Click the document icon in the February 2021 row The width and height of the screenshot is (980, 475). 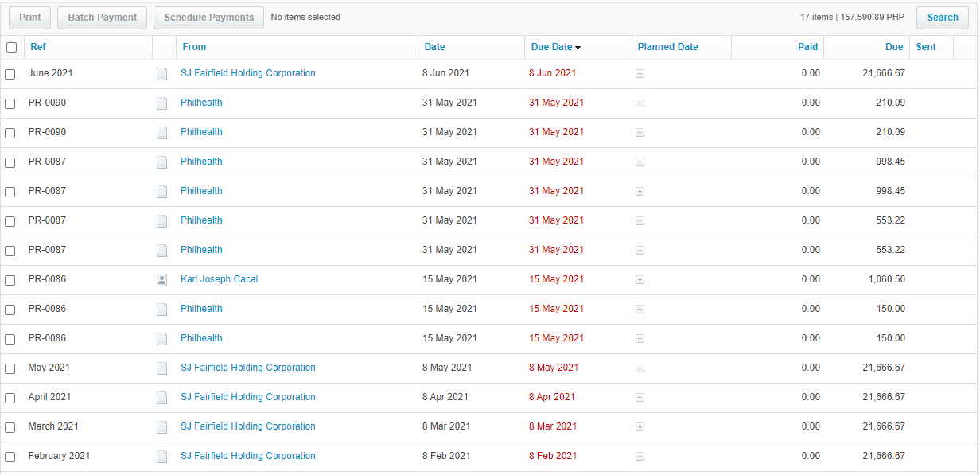click(161, 457)
